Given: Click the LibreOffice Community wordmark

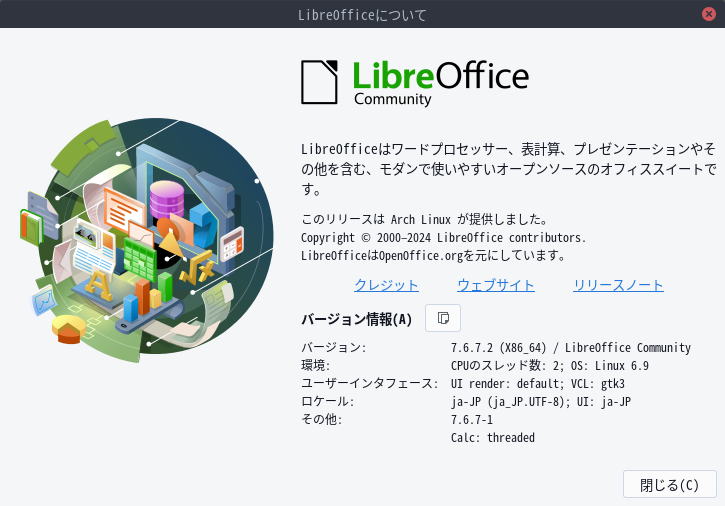Looking at the screenshot, I should click(441, 82).
